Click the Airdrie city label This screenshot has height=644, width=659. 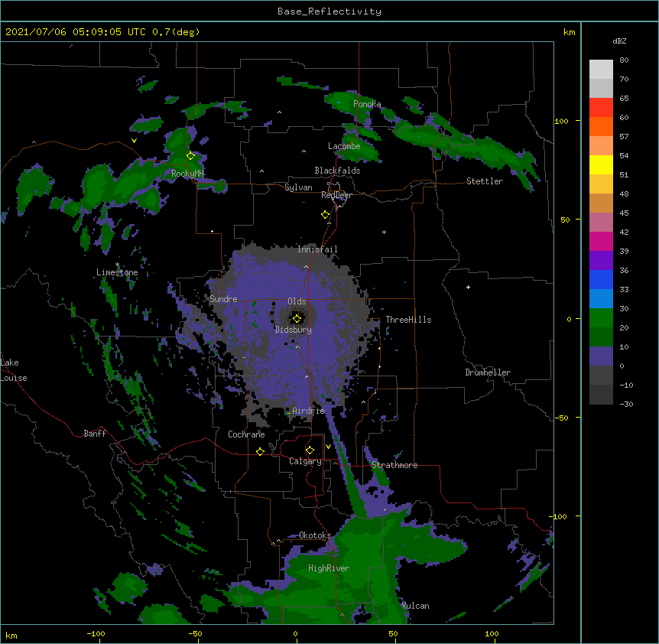click(309, 411)
